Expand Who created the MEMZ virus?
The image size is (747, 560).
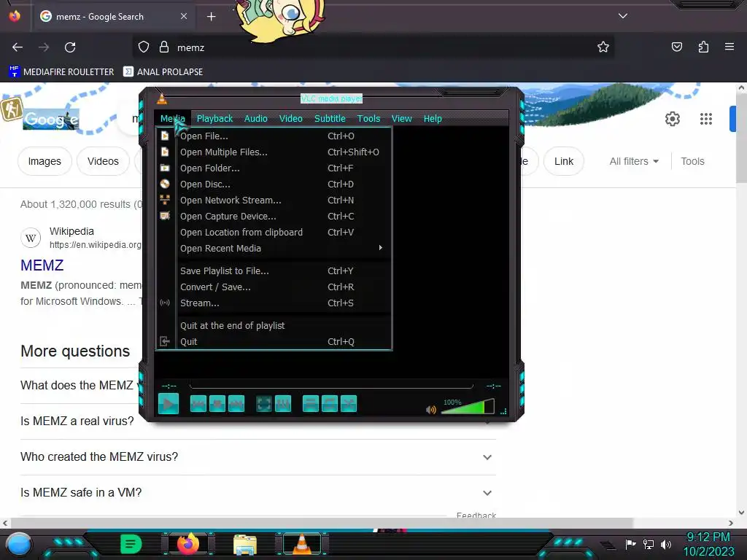(x=258, y=457)
